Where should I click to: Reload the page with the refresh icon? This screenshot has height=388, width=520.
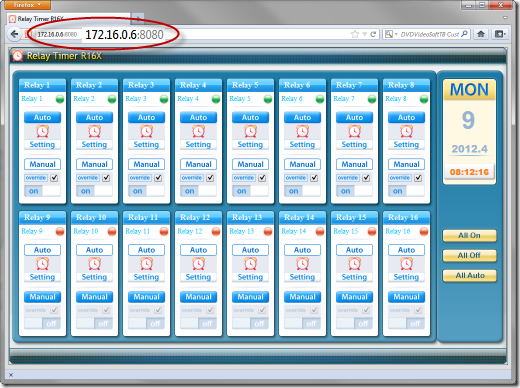(373, 34)
